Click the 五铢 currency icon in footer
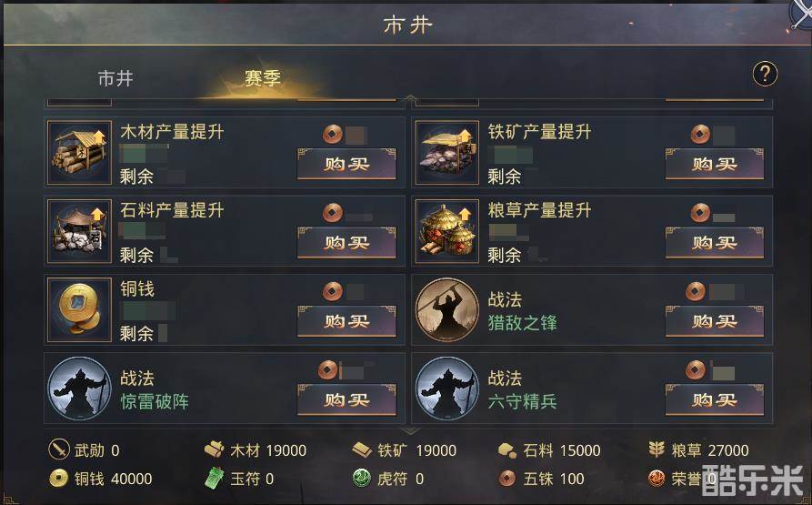 click(507, 478)
